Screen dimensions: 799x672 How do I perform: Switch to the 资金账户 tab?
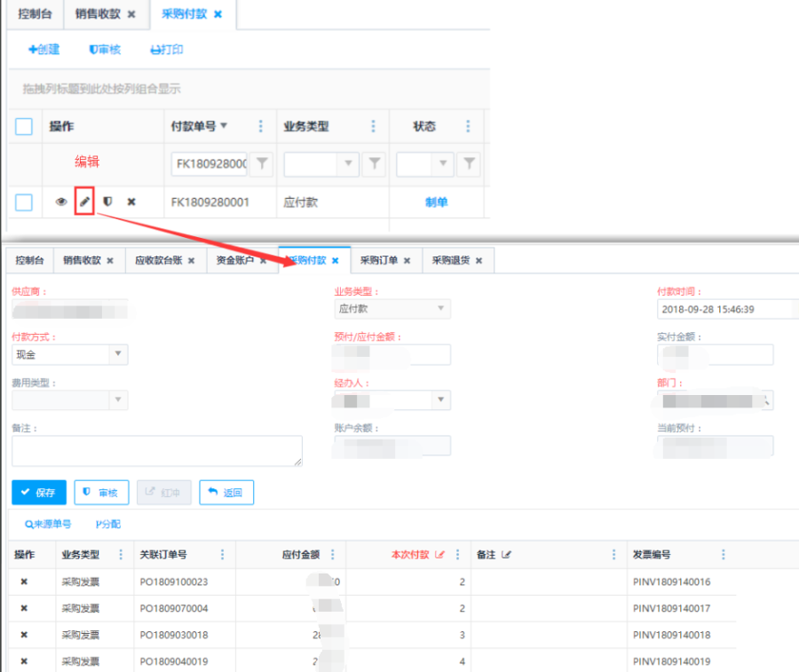point(234,260)
